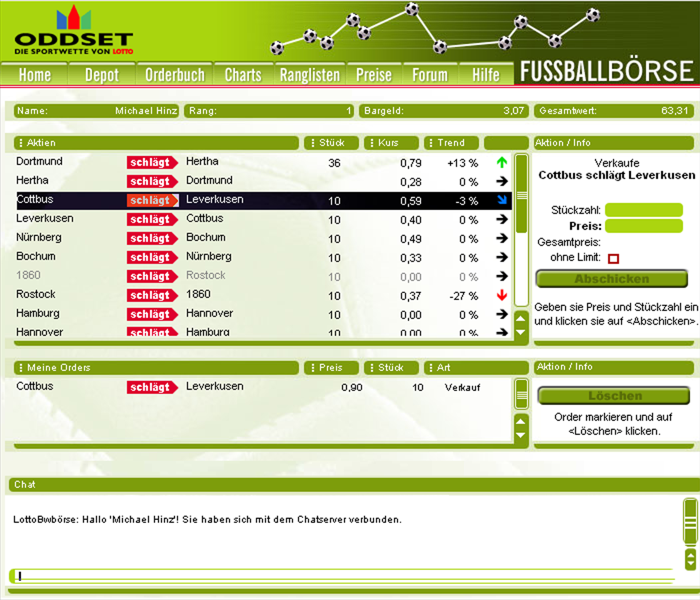Screen dimensions: 700x600
Task: Click the Bargeld value 3,07
Action: [514, 110]
